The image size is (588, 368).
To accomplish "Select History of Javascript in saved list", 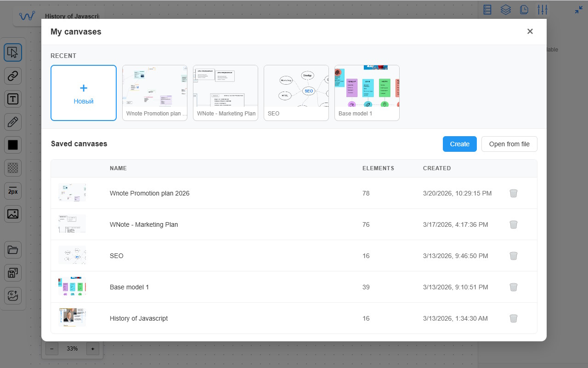I will pyautogui.click(x=139, y=318).
